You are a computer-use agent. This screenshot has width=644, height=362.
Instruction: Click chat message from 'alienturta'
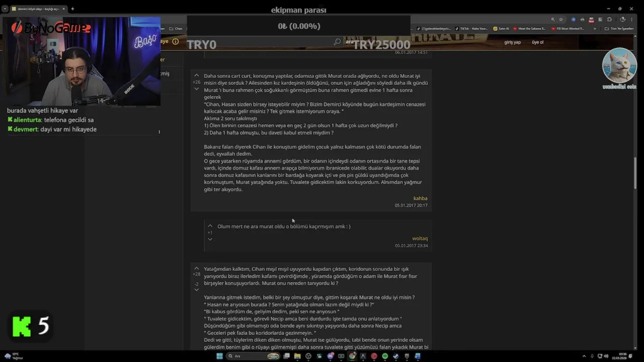click(50, 120)
